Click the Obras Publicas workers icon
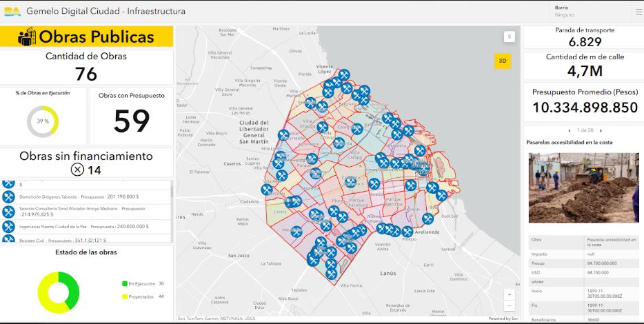The width and height of the screenshot is (644, 324). click(x=26, y=37)
